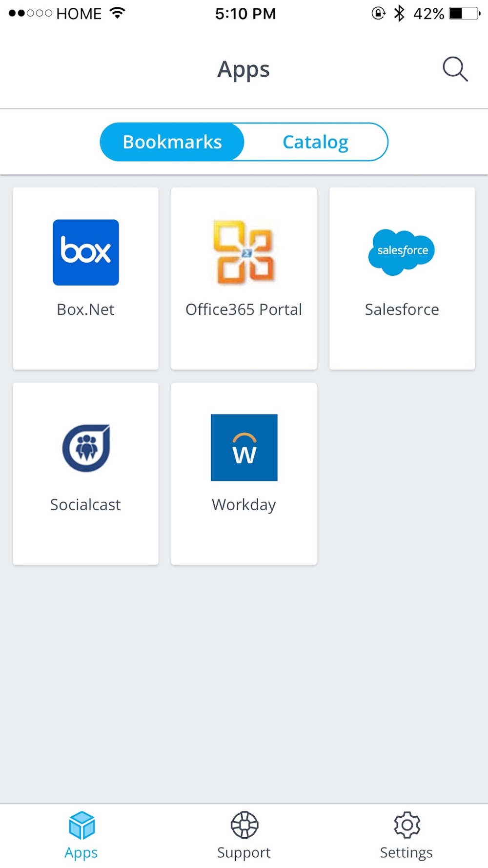Launch the Workday app icon

[x=244, y=448]
